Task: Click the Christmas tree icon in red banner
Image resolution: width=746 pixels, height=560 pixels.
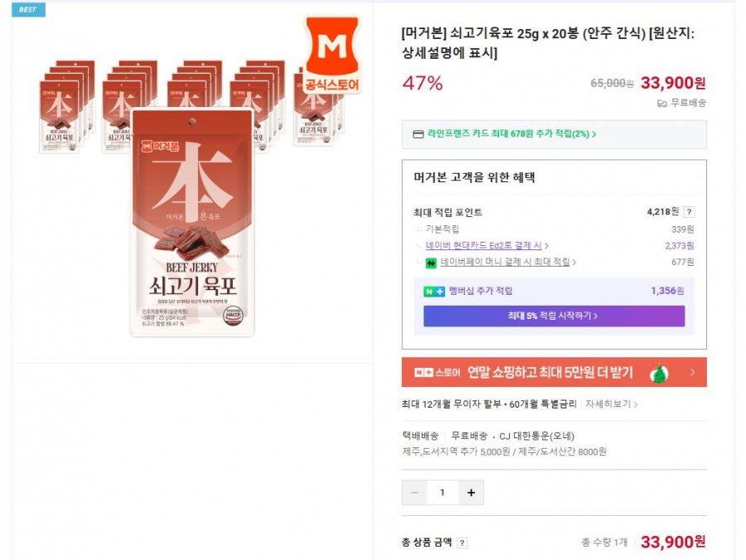Action: [659, 373]
